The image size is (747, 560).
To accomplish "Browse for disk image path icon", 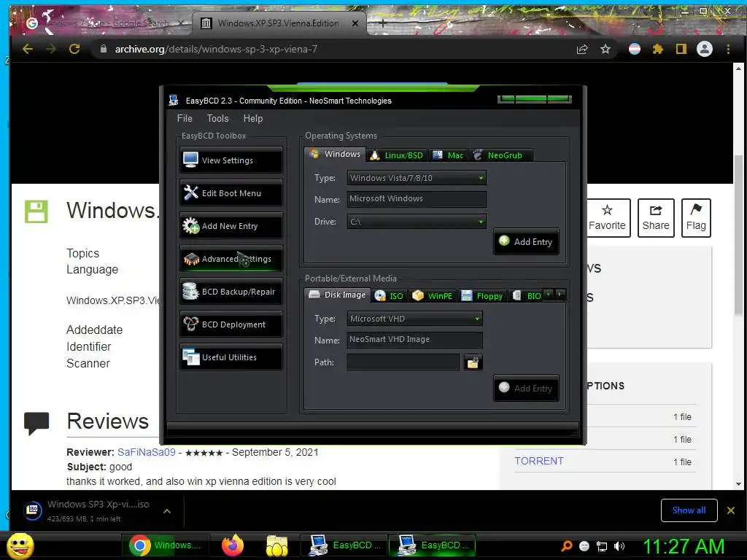I will tap(473, 362).
